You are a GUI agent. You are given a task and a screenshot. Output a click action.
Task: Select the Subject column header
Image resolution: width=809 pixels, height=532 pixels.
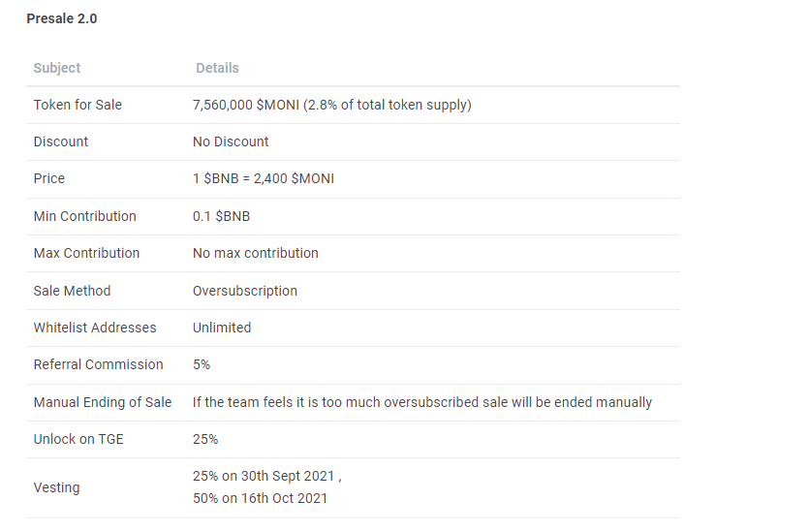click(57, 68)
